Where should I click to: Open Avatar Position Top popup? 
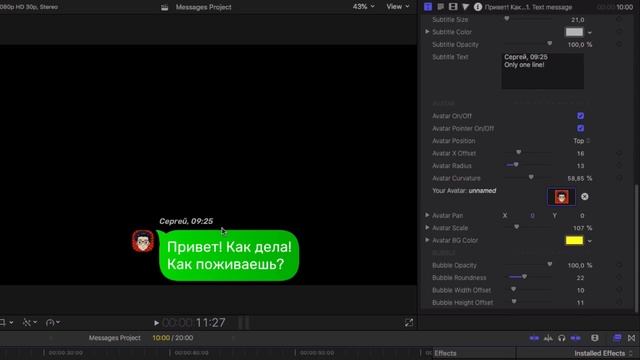581,141
